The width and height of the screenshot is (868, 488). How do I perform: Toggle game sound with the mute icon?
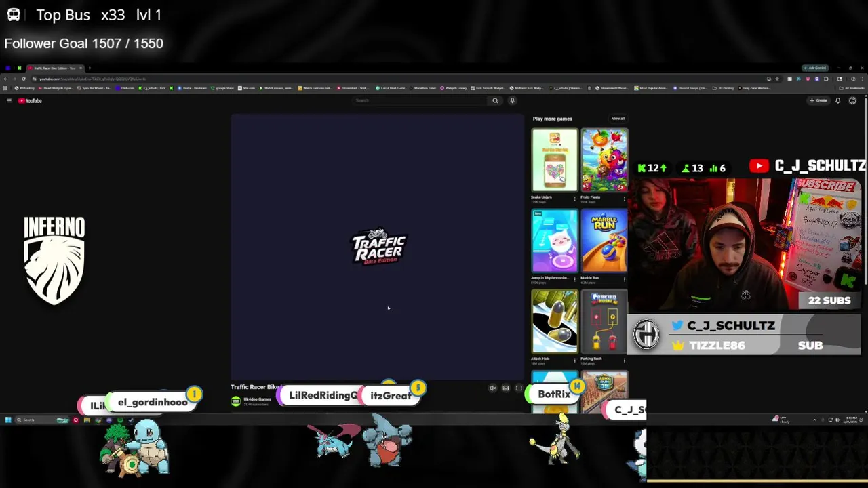click(x=493, y=388)
